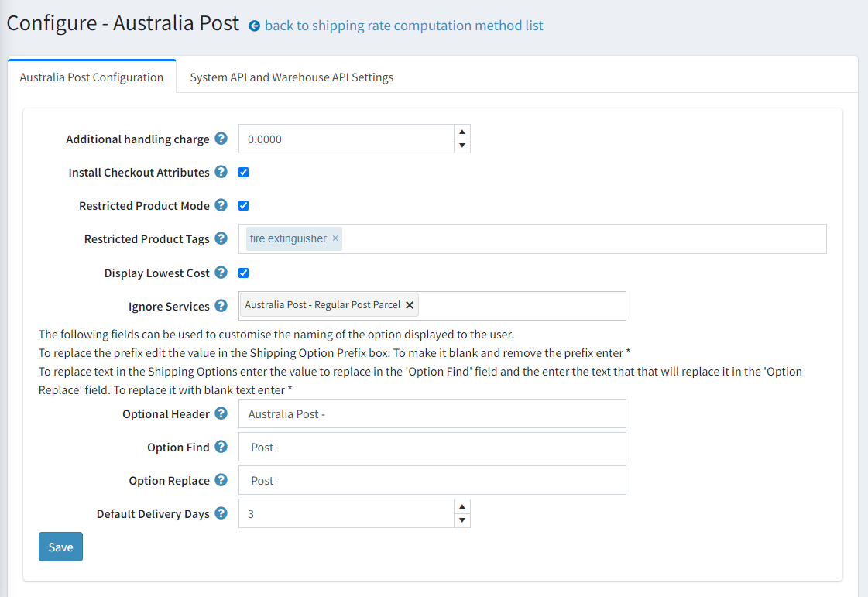The width and height of the screenshot is (868, 597).
Task: Click the back arrow circle icon
Action: point(254,26)
